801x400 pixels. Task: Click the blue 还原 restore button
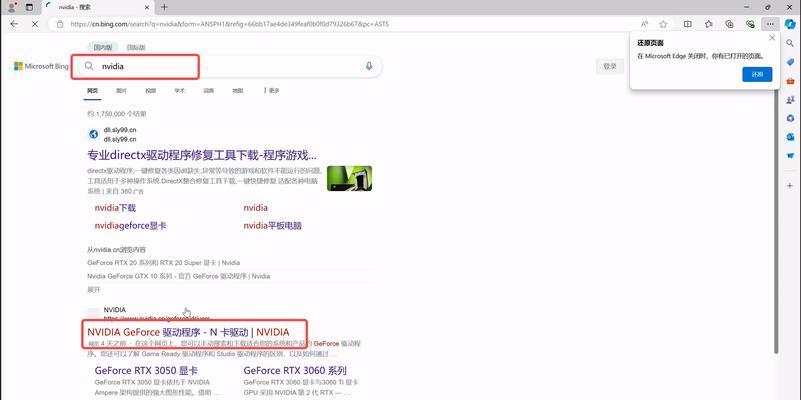[x=757, y=75]
